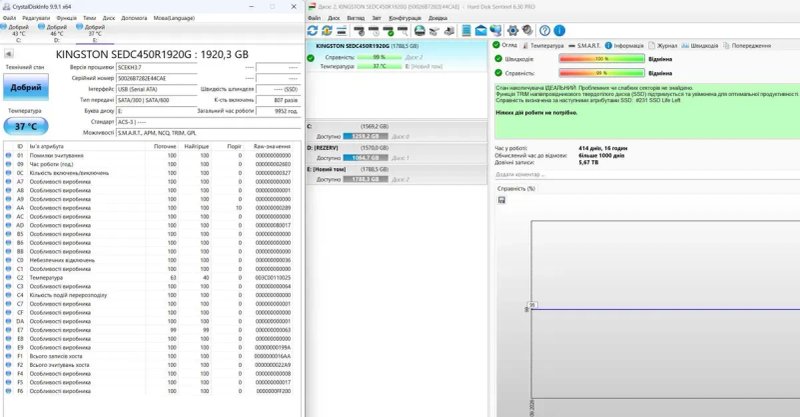
Task: Switch to Попередження tab in Hard Disk Sentinel
Action: tap(747, 45)
